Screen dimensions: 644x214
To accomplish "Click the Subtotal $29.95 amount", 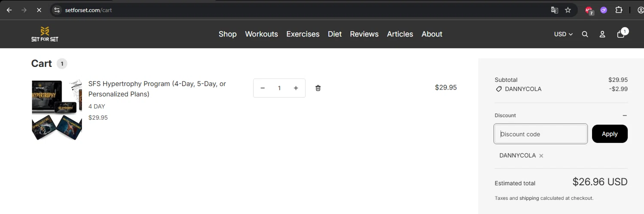I will (x=618, y=80).
